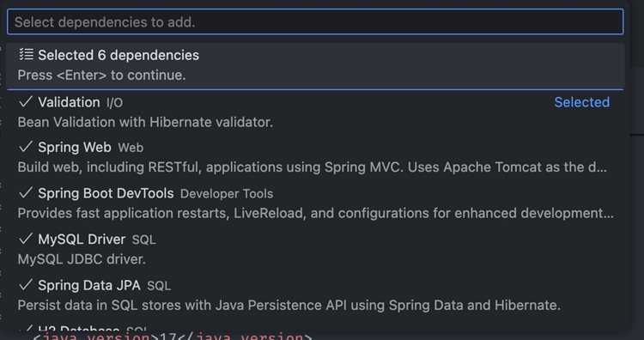Uncheck the MySQL Driver checkmark
This screenshot has width=644, height=340.
26,239
